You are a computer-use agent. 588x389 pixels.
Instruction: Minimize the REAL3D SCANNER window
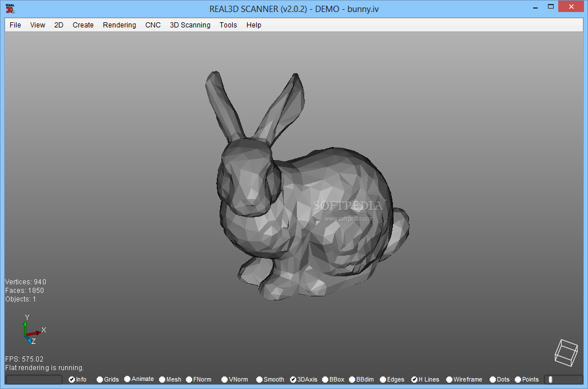tap(535, 7)
